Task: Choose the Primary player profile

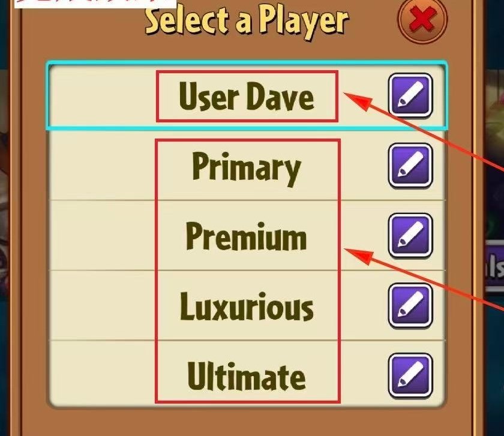Action: 247,169
